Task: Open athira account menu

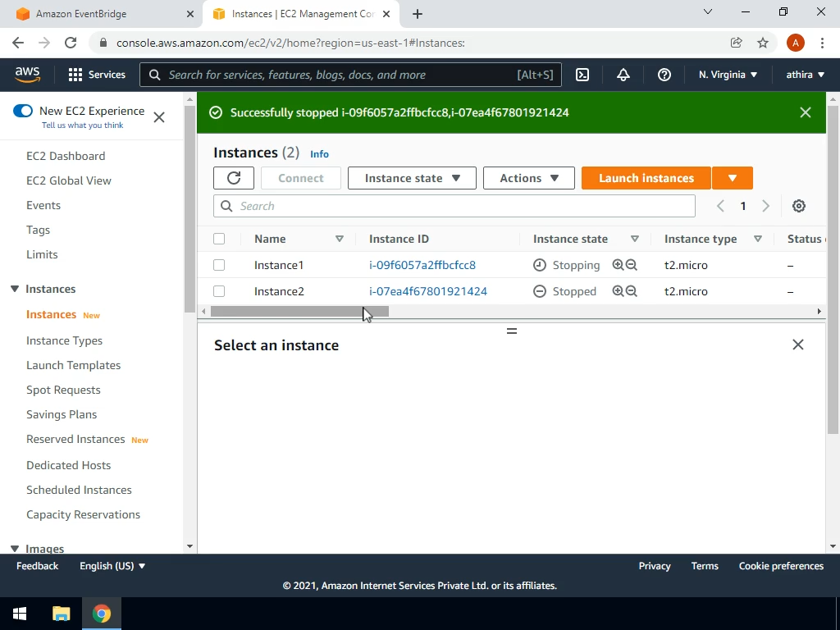Action: click(806, 75)
